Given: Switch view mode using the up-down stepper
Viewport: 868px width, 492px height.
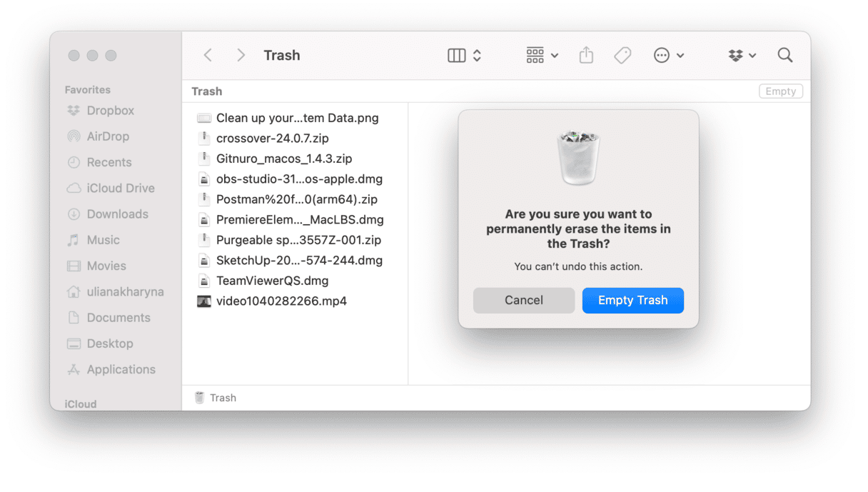Looking at the screenshot, I should (x=478, y=56).
